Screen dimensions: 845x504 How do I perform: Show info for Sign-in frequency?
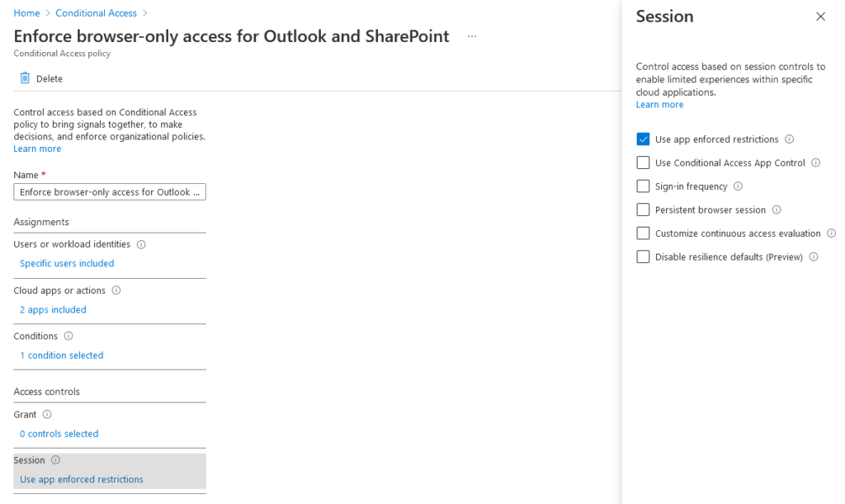click(739, 186)
